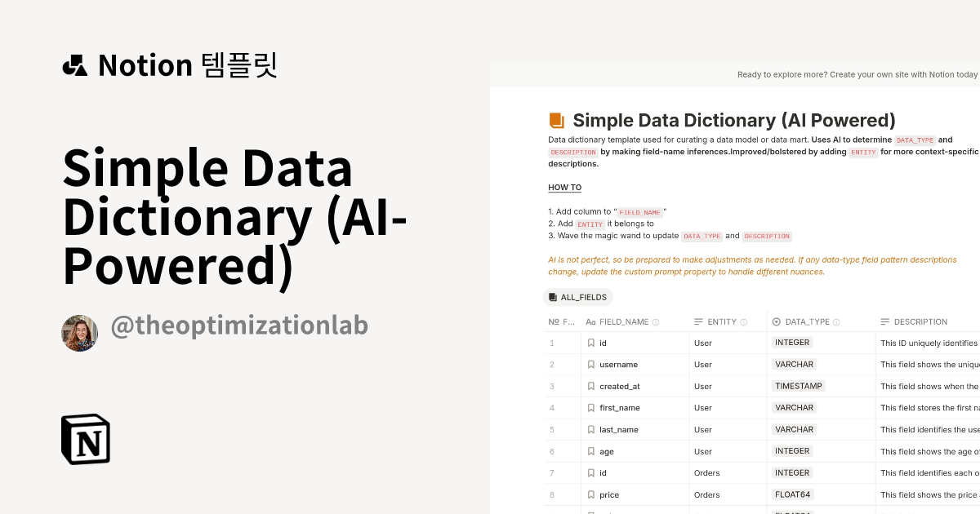Click the @theoptimizationlab author link
The width and height of the screenshot is (980, 514).
click(x=240, y=325)
